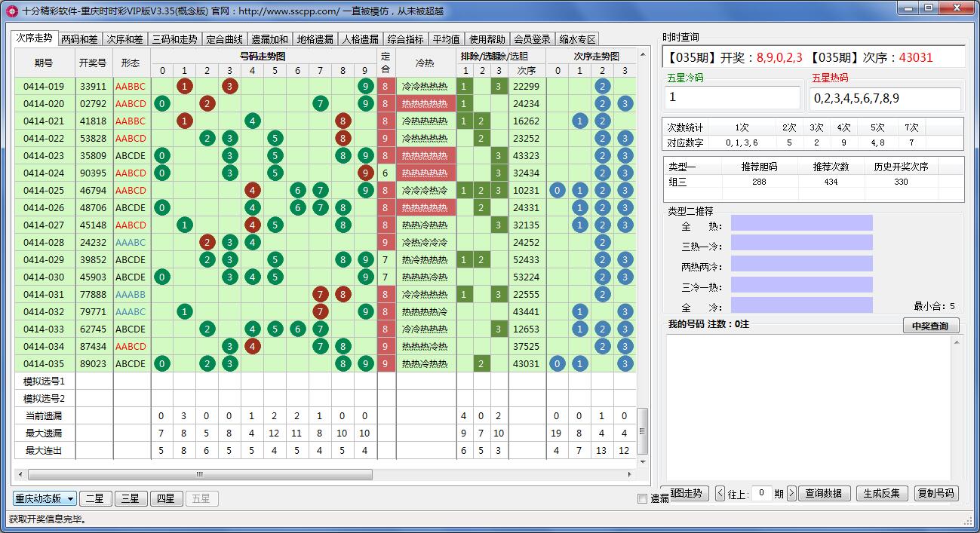Viewport: 980px width, 533px height.
Task: Click the vertical scrollbar up arrow in chart
Action: 643,55
